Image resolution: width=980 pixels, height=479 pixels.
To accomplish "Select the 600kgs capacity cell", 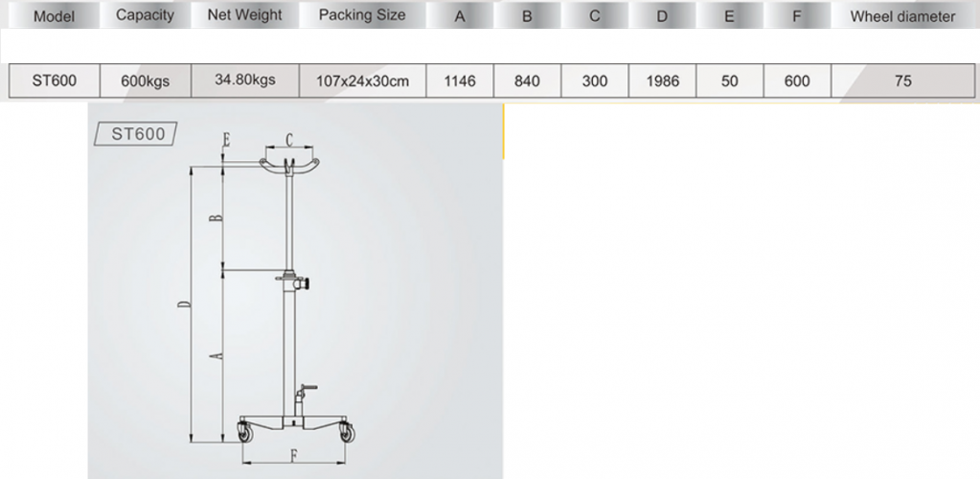I will tap(145, 80).
